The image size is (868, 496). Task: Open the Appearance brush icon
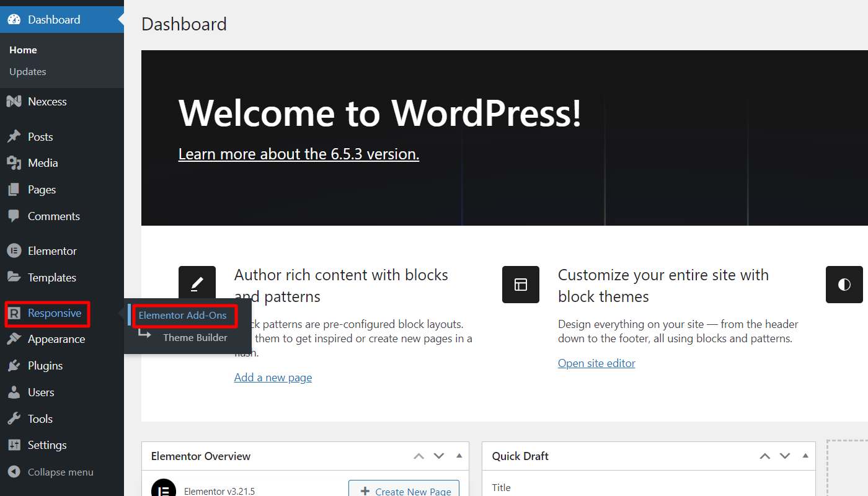click(14, 339)
